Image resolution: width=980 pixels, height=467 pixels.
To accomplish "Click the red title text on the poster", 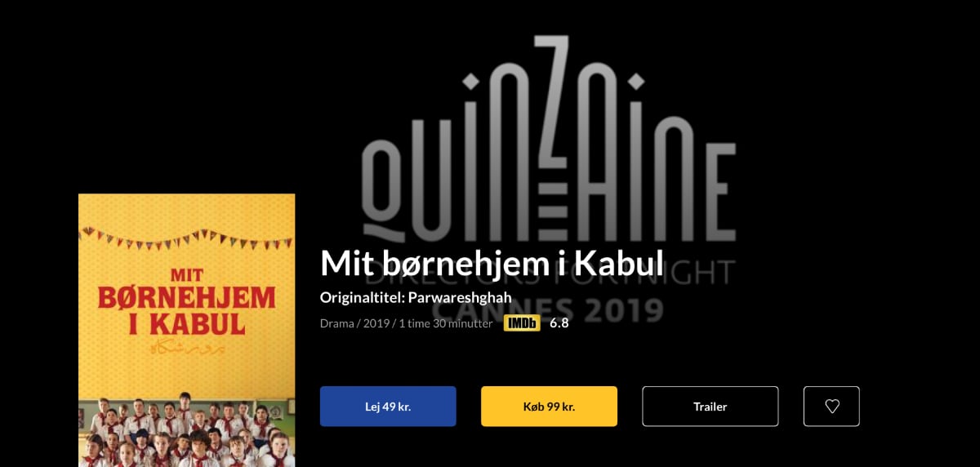I will (187, 302).
